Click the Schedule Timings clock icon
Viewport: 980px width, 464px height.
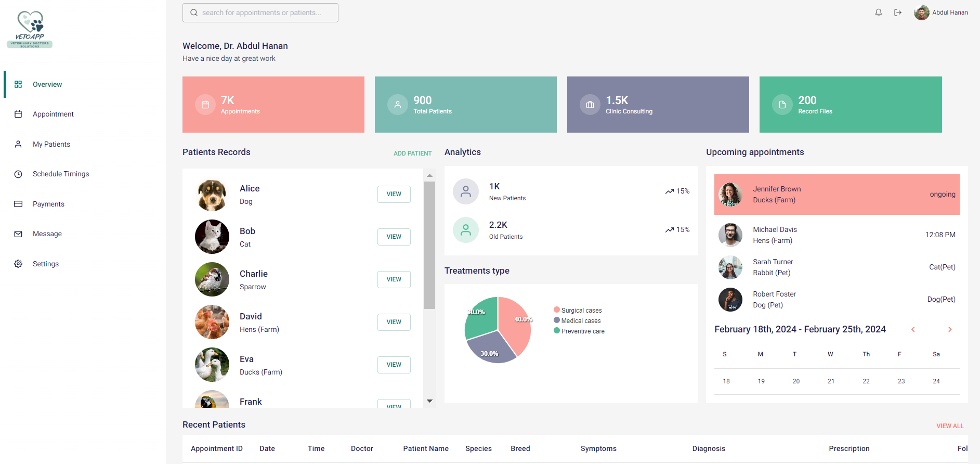[18, 174]
